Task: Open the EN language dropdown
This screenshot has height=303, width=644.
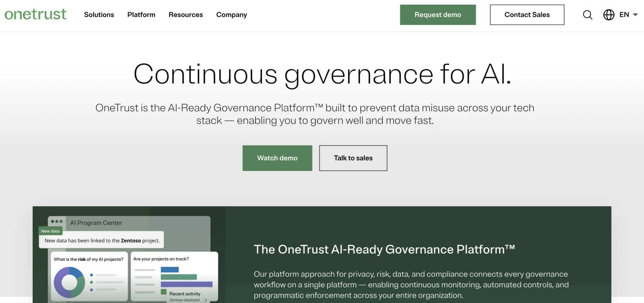Action: [x=628, y=15]
